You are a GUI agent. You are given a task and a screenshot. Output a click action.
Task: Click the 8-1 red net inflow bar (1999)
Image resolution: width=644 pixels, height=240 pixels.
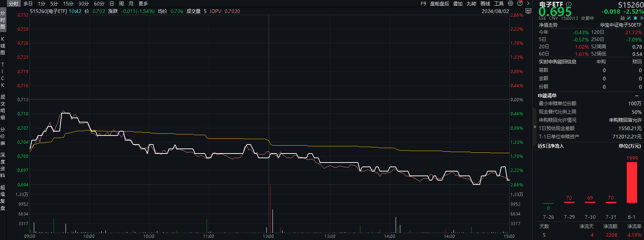pyautogui.click(x=632, y=182)
